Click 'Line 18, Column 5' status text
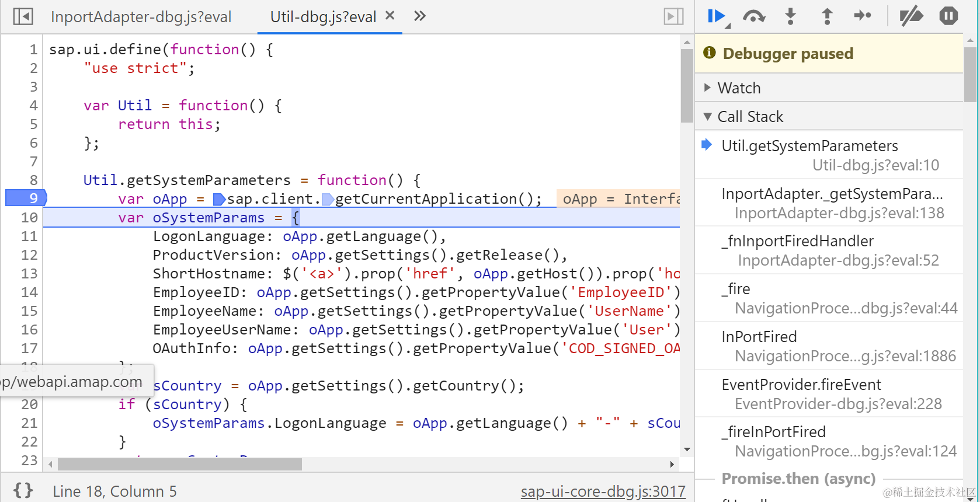Image resolution: width=980 pixels, height=502 pixels. pyautogui.click(x=114, y=491)
